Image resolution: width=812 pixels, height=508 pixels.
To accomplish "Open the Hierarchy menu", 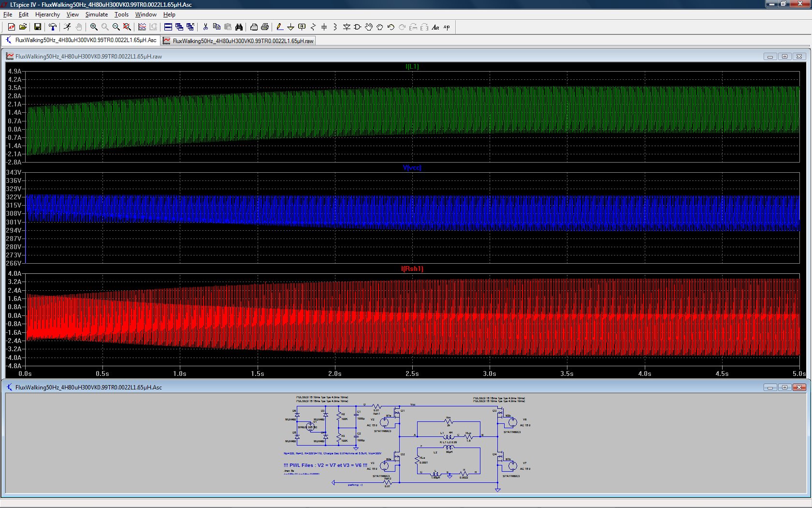I will coord(47,15).
